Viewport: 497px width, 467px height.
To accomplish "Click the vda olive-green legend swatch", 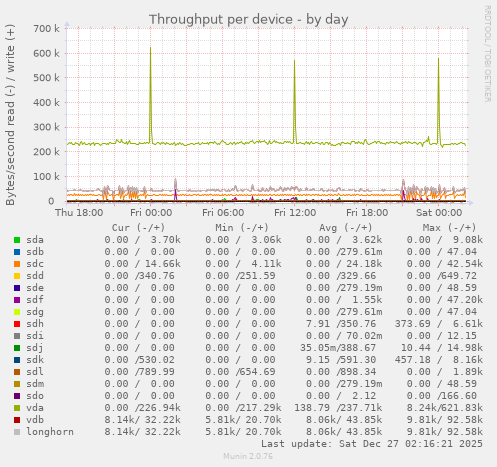I will (x=17, y=408).
